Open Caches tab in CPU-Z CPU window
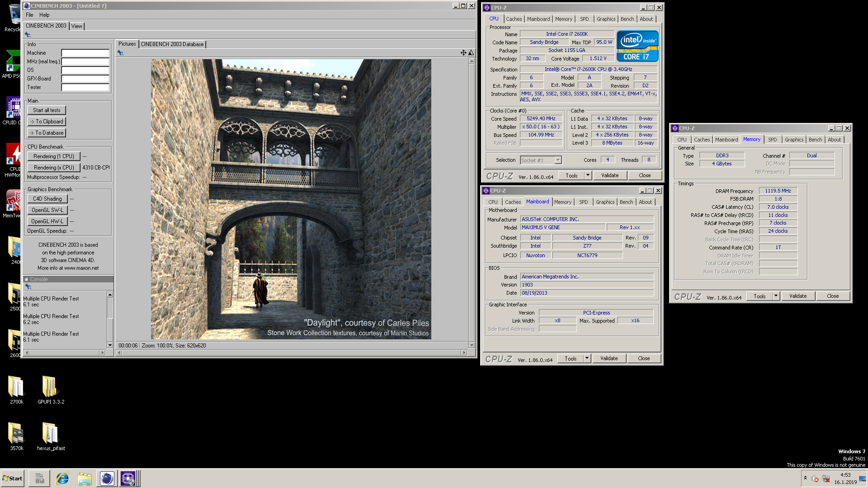The width and height of the screenshot is (868, 488). click(x=514, y=19)
